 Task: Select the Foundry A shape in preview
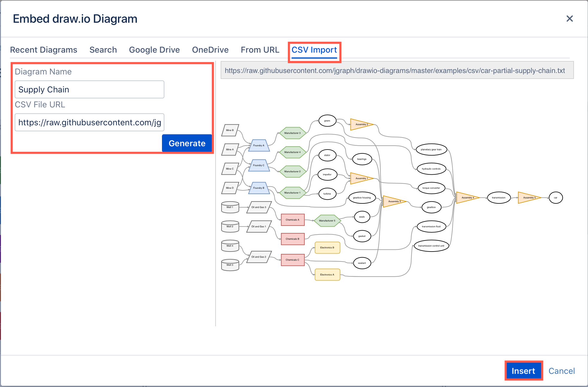(258, 146)
